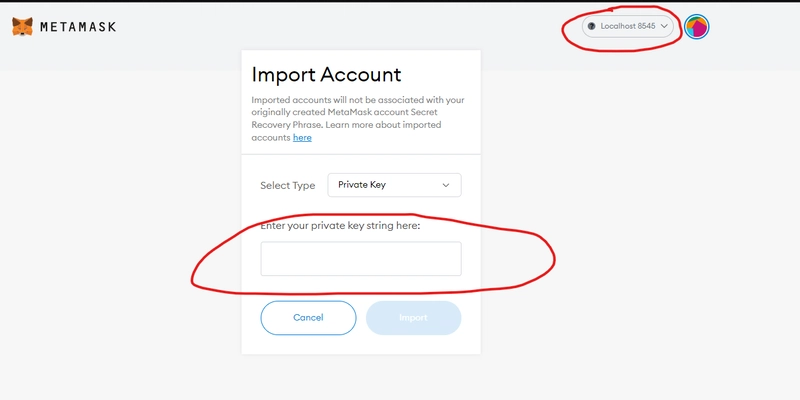Screen dimensions: 800x400
Task: Expand the network list via its chevron
Action: [x=664, y=26]
